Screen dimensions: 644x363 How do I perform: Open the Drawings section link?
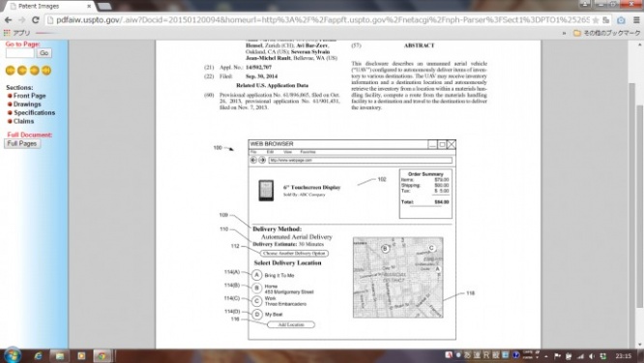point(27,104)
